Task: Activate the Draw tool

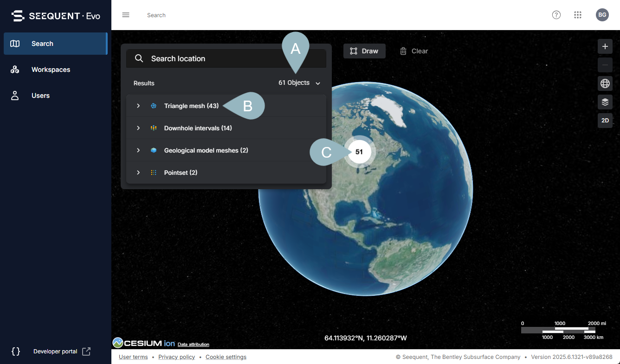Action: (364, 51)
